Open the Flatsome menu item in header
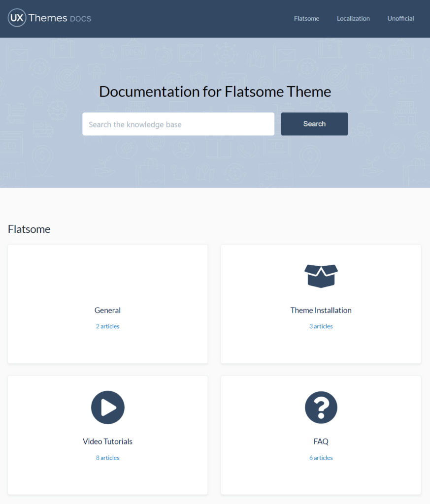 click(x=306, y=19)
